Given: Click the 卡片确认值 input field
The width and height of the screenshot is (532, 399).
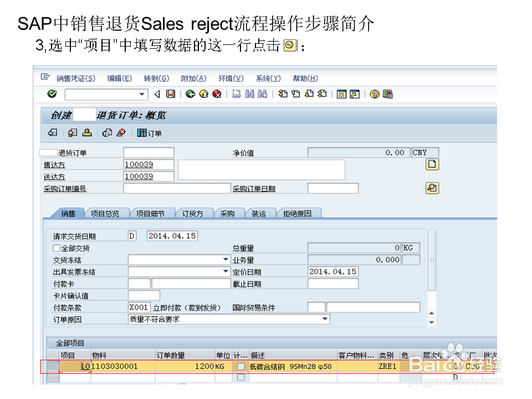Looking at the screenshot, I should tap(144, 295).
